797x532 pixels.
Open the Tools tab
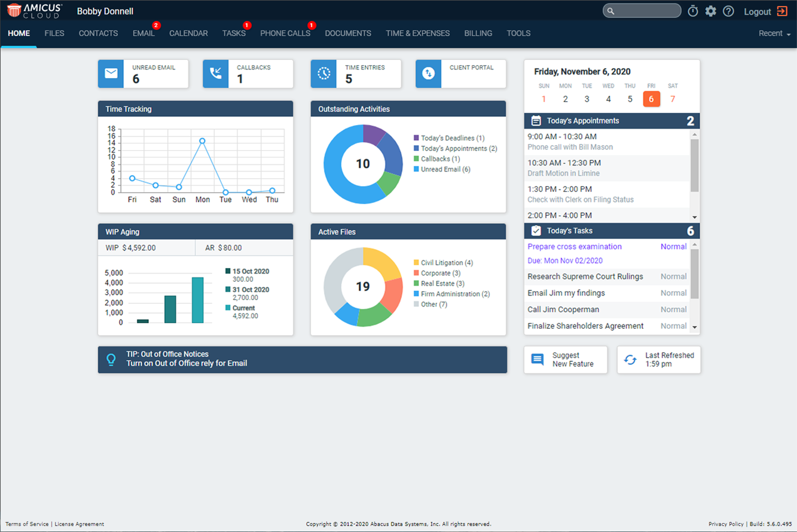[x=519, y=34]
